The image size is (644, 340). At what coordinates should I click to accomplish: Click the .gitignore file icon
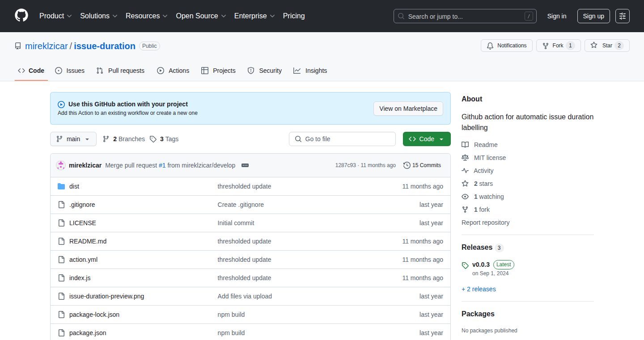tap(62, 205)
